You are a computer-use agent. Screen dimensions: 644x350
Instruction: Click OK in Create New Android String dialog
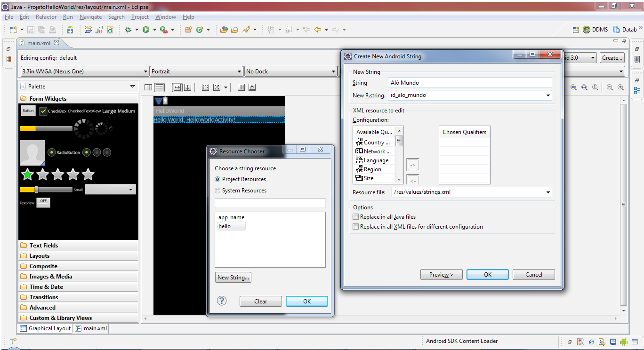point(488,275)
